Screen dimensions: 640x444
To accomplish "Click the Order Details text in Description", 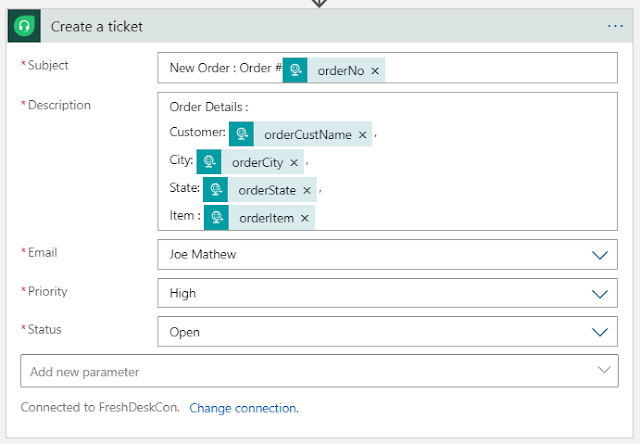I will [x=209, y=107].
